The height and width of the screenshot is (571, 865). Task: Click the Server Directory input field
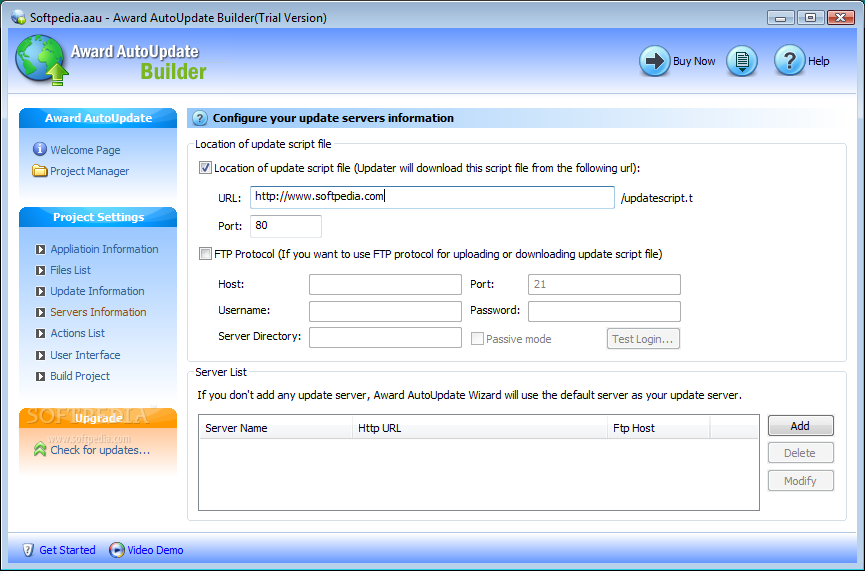(385, 337)
